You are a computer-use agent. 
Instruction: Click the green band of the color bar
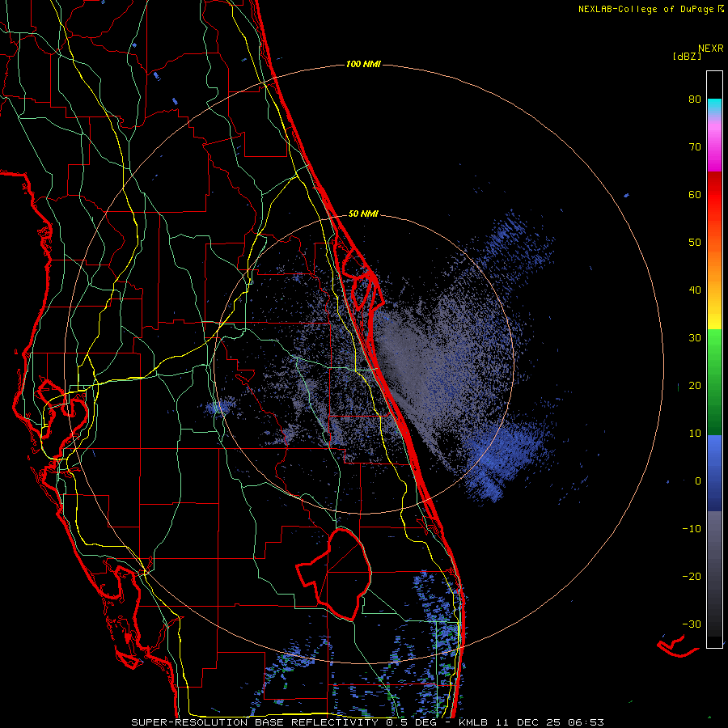click(x=714, y=382)
